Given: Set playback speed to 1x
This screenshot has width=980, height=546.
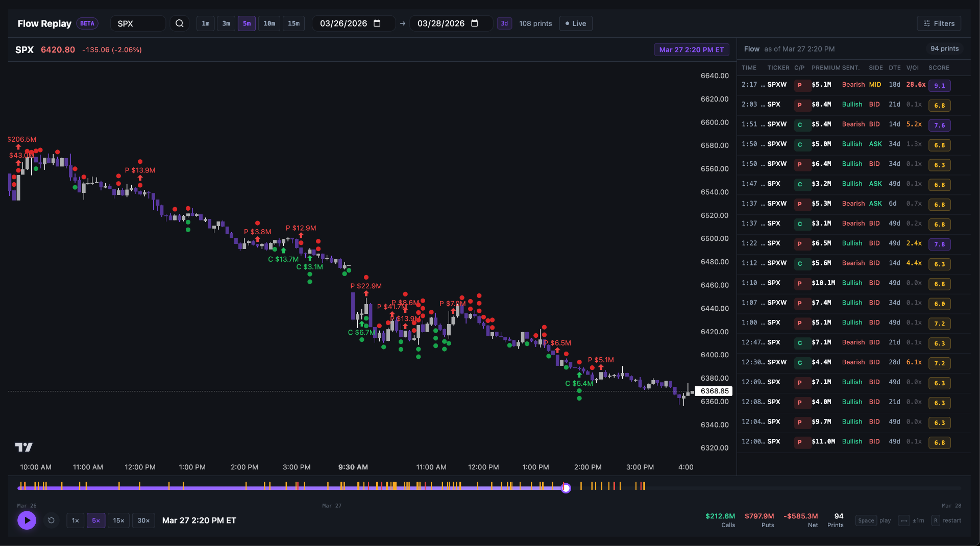Looking at the screenshot, I should click(x=76, y=520).
